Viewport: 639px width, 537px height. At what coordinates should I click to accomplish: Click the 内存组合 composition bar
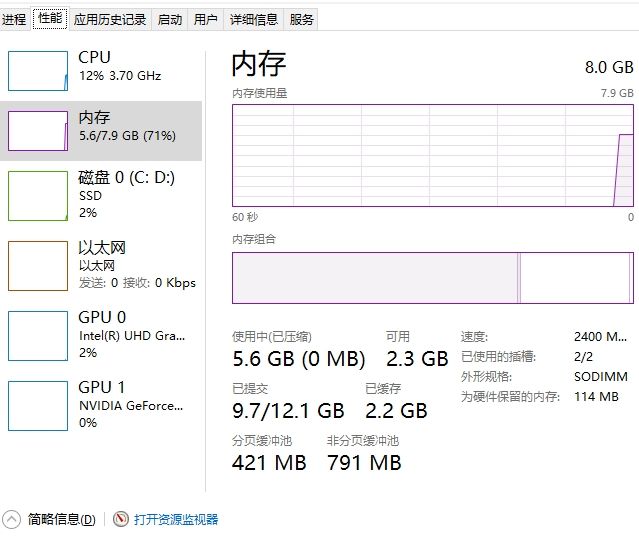pos(432,278)
